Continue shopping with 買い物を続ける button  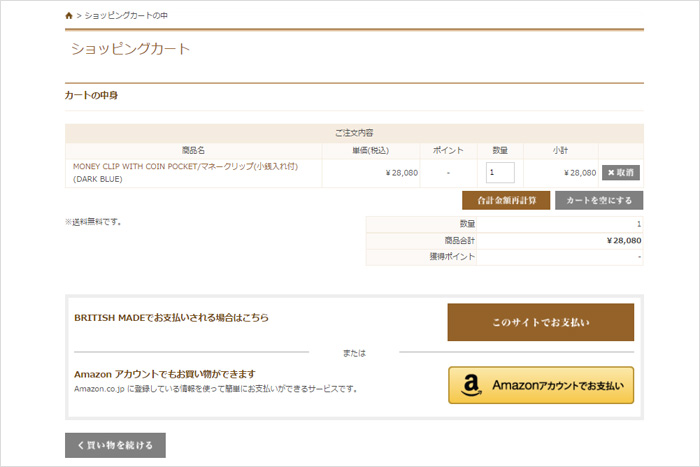pos(115,445)
